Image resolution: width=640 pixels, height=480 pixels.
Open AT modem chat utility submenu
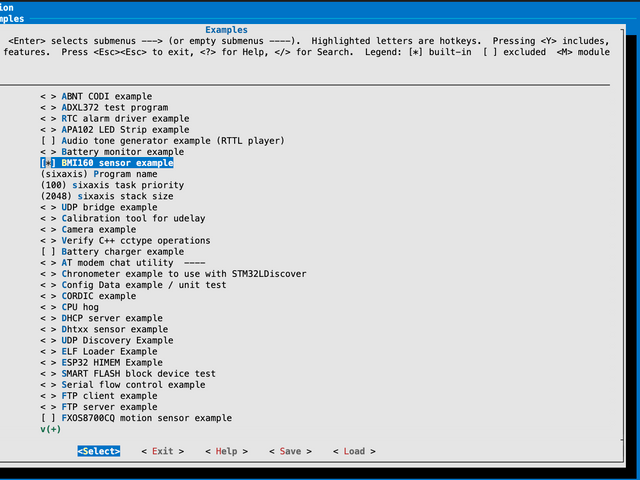(x=123, y=262)
